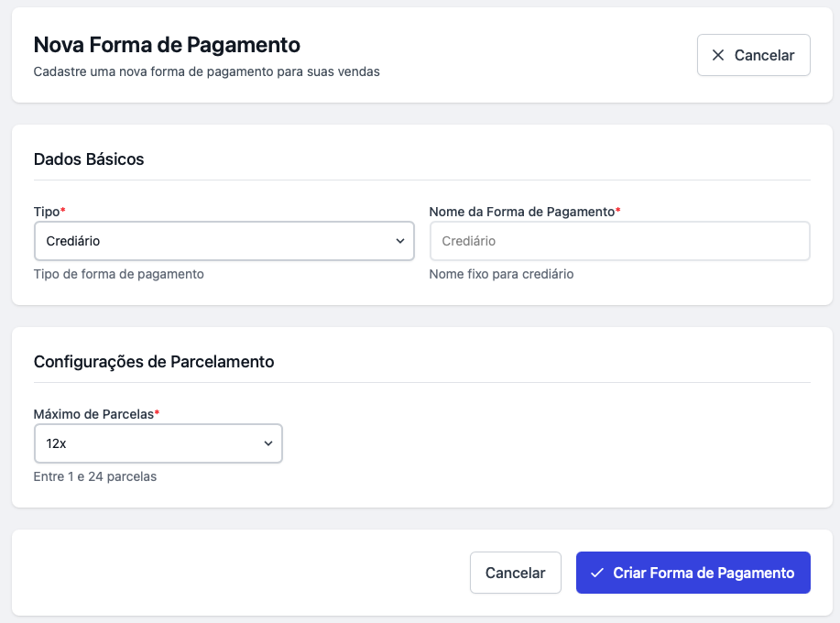
Task: Click the "Configurações de Parcelamento" section heading
Action: [154, 361]
